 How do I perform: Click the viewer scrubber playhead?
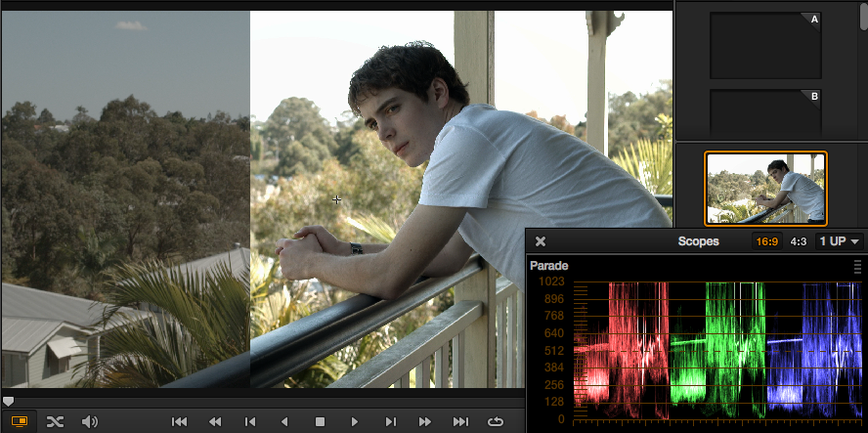coord(8,401)
